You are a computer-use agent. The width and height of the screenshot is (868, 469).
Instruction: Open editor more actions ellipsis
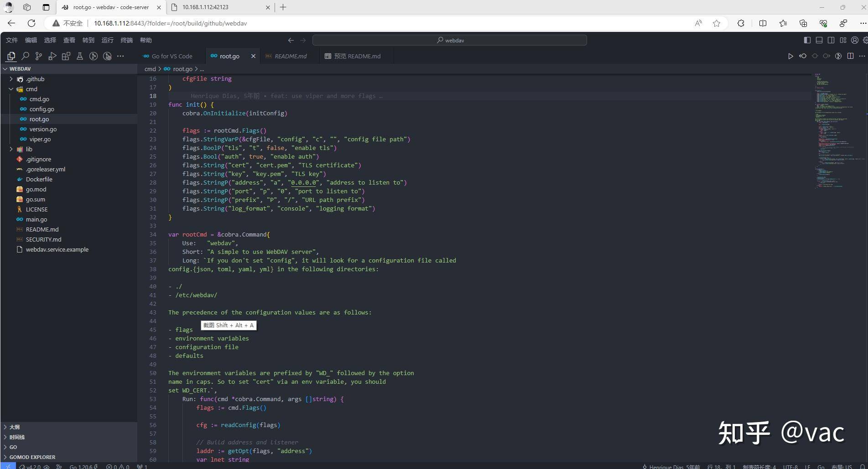click(x=862, y=56)
